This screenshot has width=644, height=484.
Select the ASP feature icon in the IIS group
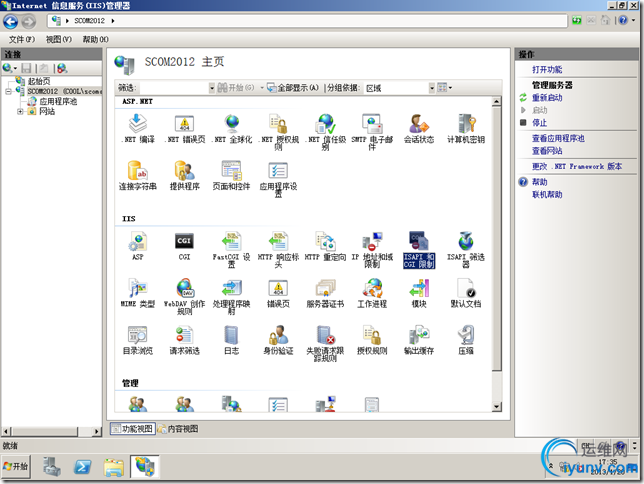click(x=138, y=246)
